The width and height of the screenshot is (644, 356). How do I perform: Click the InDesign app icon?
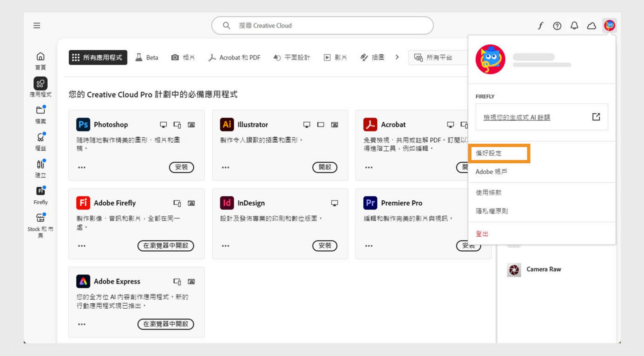[x=227, y=203]
